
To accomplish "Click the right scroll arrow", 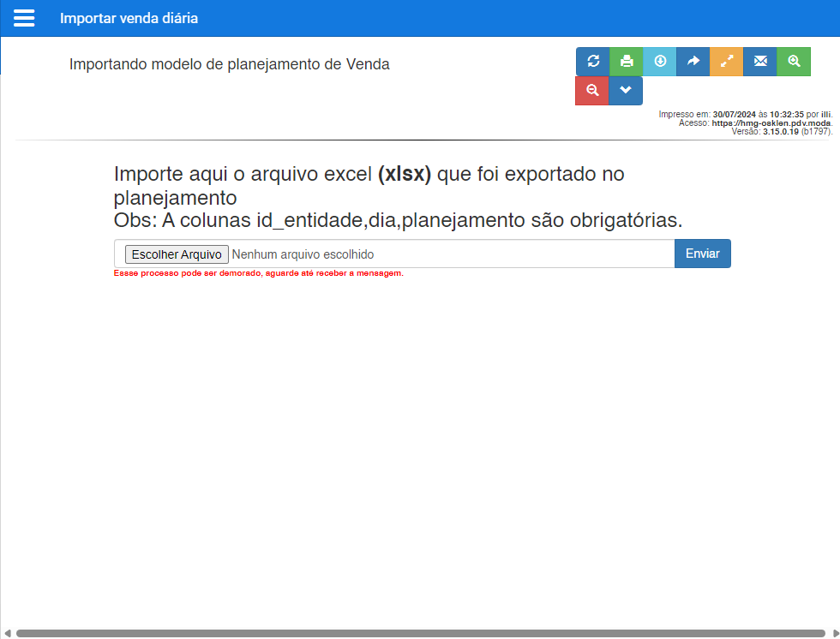I will [833, 634].
